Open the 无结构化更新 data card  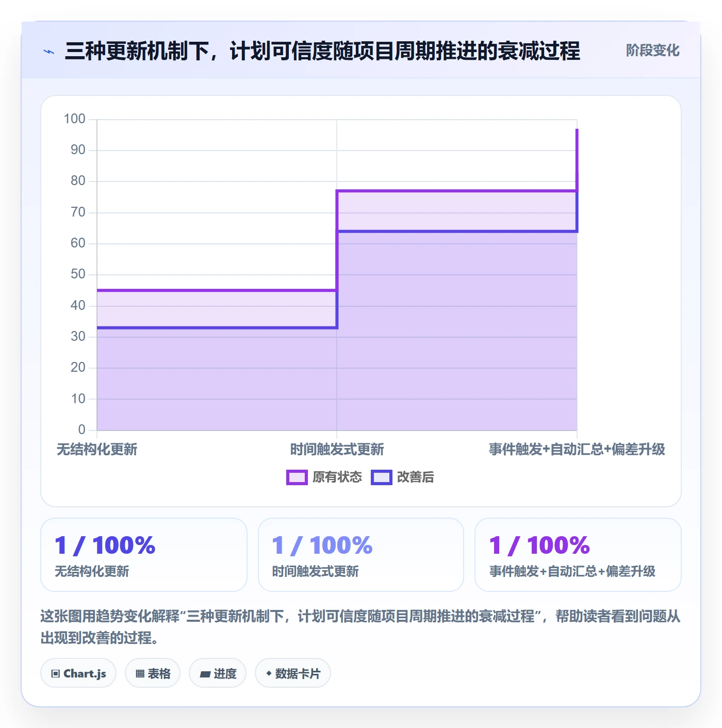(x=144, y=555)
